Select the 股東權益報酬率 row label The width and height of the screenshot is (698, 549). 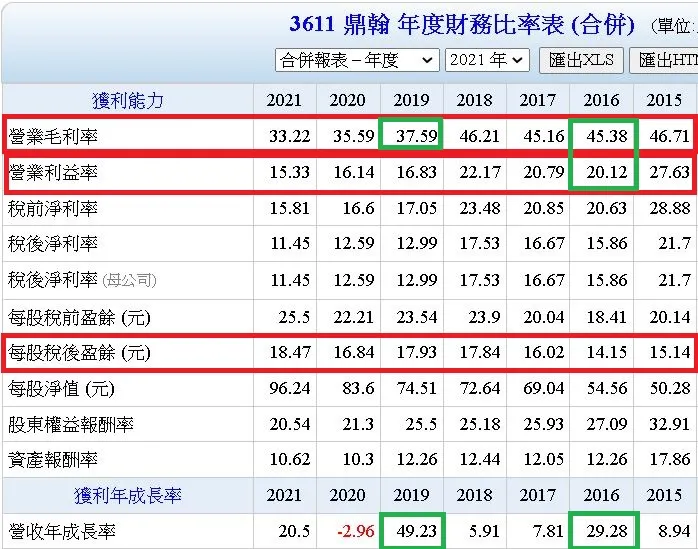(71, 424)
